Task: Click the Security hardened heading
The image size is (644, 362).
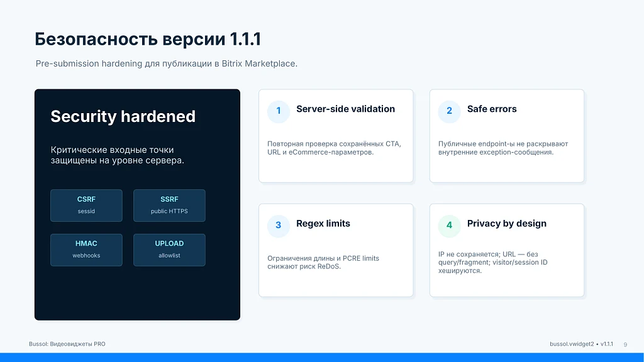Action: tap(123, 116)
